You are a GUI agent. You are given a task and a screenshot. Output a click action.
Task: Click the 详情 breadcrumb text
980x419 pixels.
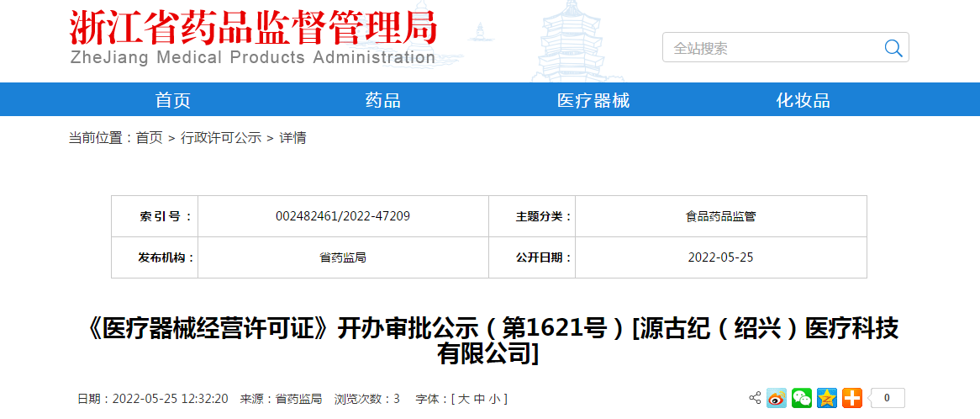(x=292, y=138)
